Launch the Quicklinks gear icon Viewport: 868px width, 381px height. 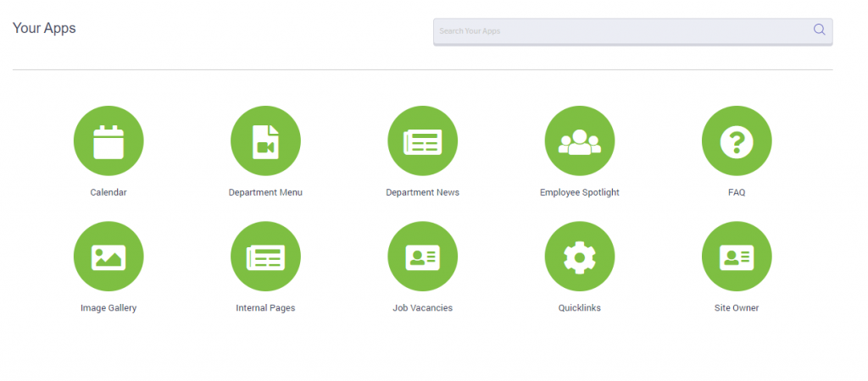tap(579, 257)
